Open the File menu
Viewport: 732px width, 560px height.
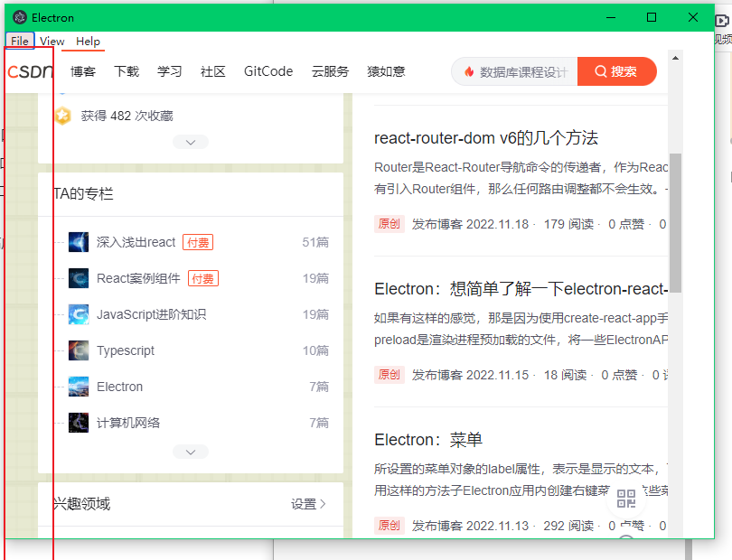(20, 41)
